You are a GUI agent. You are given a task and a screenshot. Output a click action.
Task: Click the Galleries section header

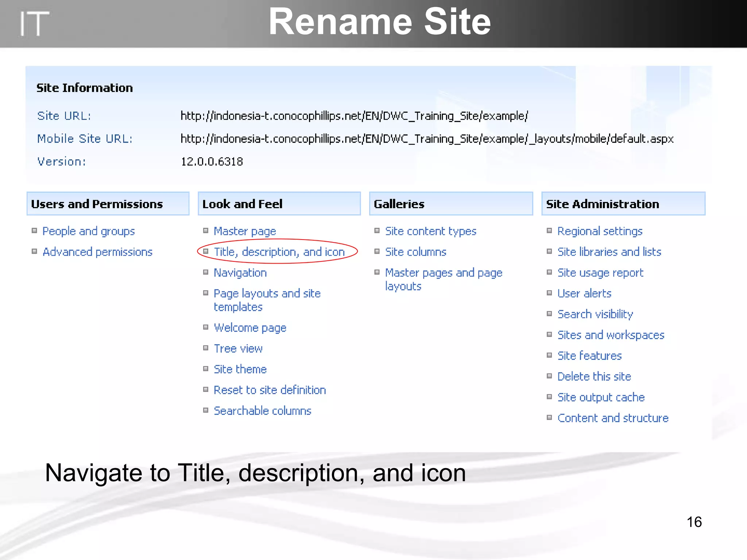pyautogui.click(x=451, y=204)
